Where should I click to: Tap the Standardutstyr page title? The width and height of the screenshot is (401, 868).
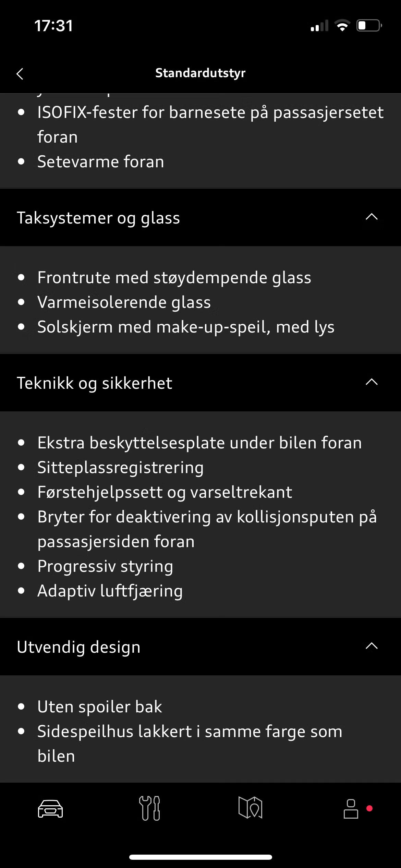click(x=200, y=73)
